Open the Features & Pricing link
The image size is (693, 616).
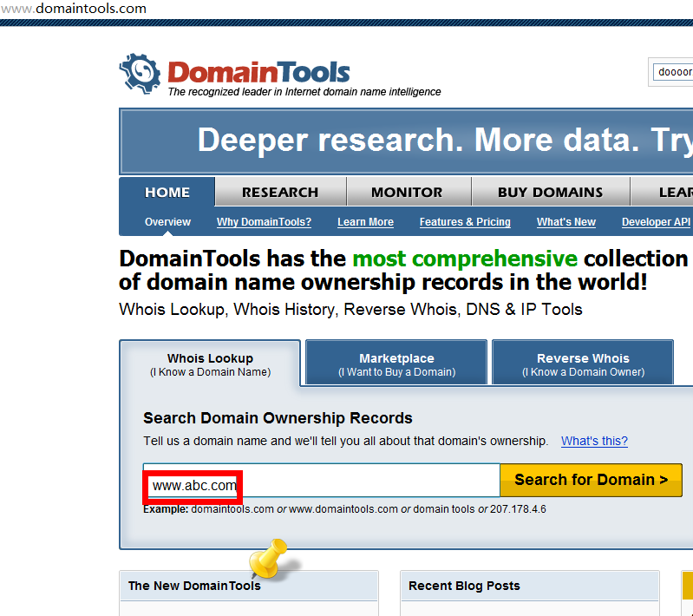point(465,222)
